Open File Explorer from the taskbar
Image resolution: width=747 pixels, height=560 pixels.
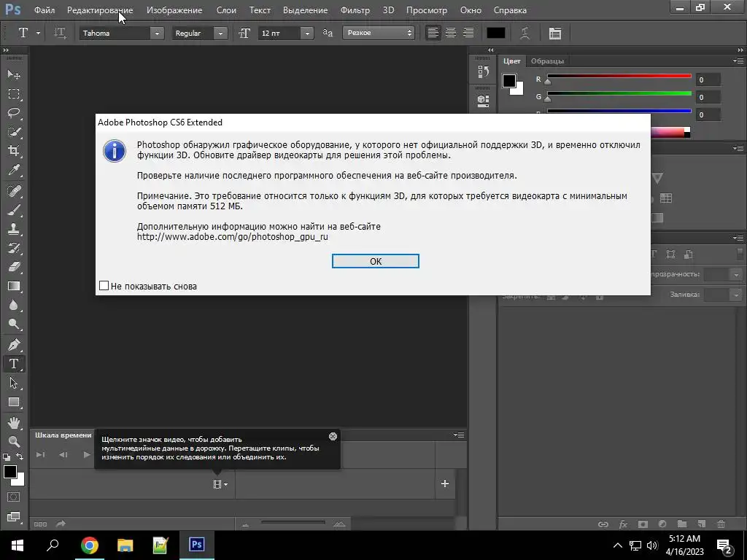click(125, 545)
